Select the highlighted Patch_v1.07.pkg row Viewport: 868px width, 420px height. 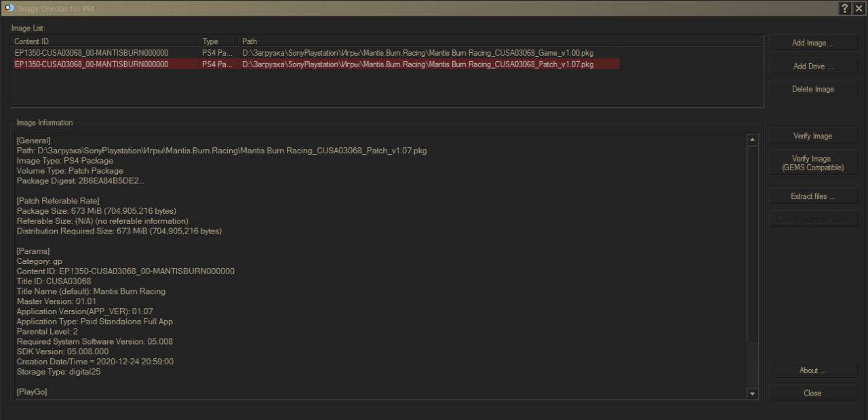tap(315, 64)
